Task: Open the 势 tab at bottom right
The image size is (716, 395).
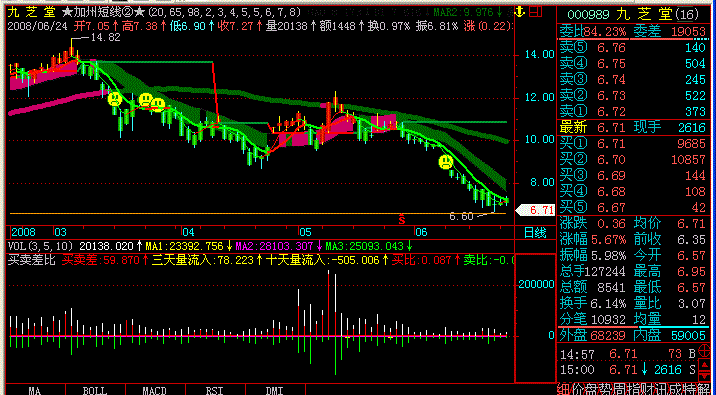Action: 606,389
